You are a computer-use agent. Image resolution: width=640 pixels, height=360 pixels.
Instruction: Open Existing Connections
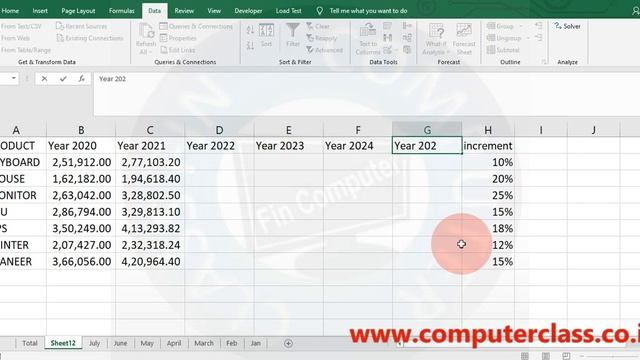[x=90, y=38]
